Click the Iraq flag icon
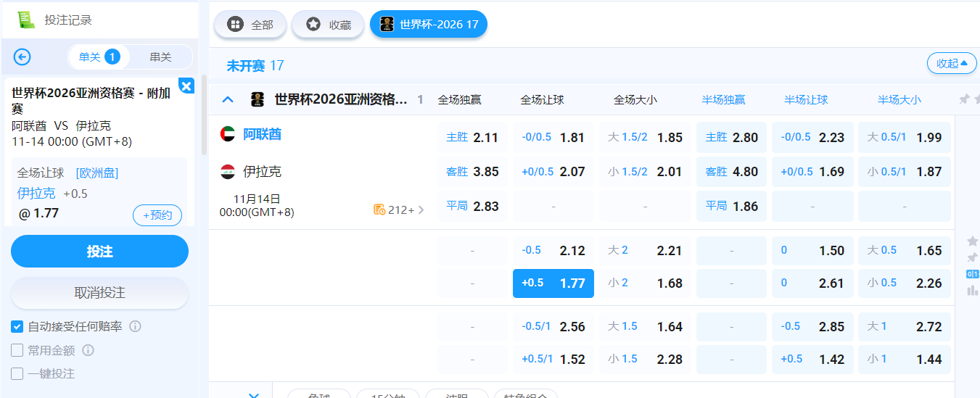The image size is (980, 398). (228, 172)
